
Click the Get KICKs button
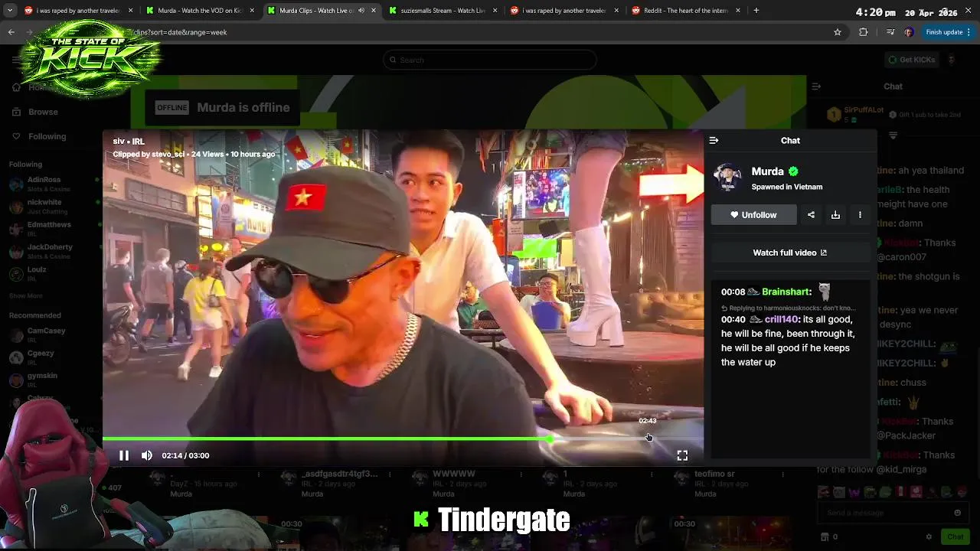(912, 60)
